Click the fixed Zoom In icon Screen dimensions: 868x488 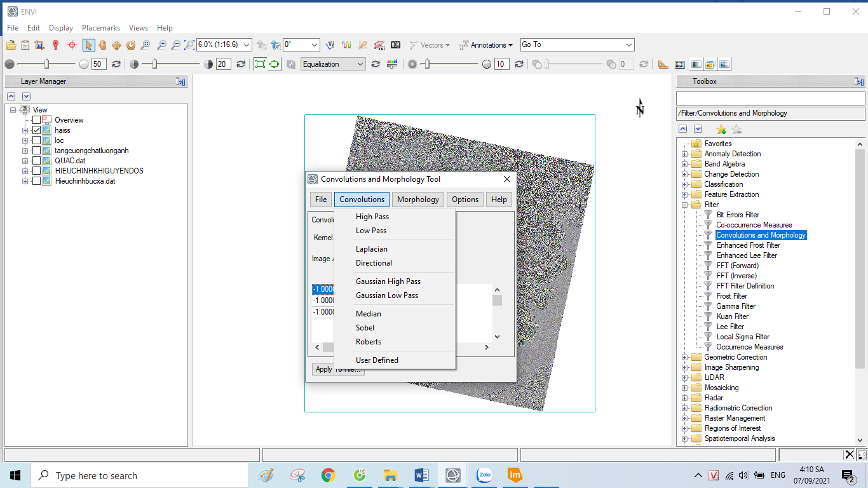point(162,45)
